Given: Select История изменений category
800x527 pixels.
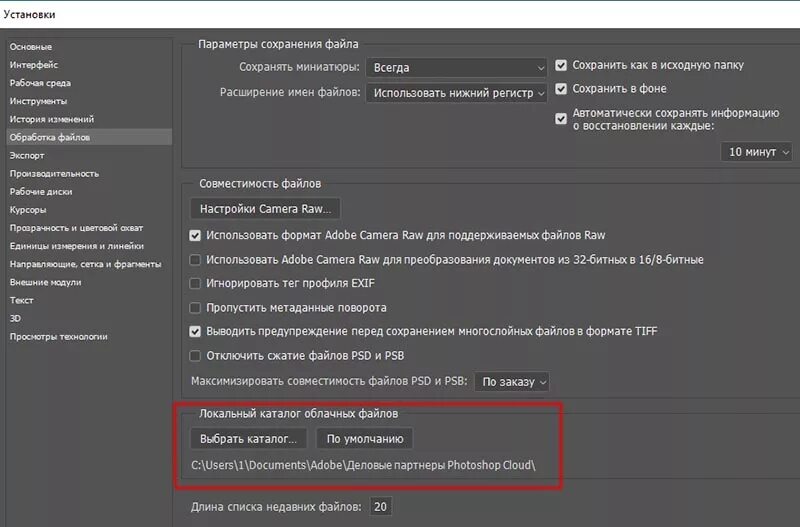Looking at the screenshot, I should (52, 119).
